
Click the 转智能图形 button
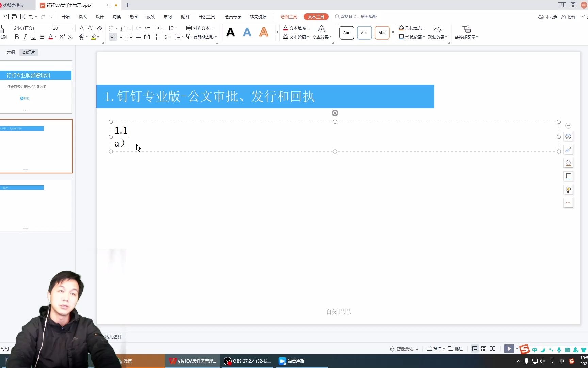[x=202, y=37]
